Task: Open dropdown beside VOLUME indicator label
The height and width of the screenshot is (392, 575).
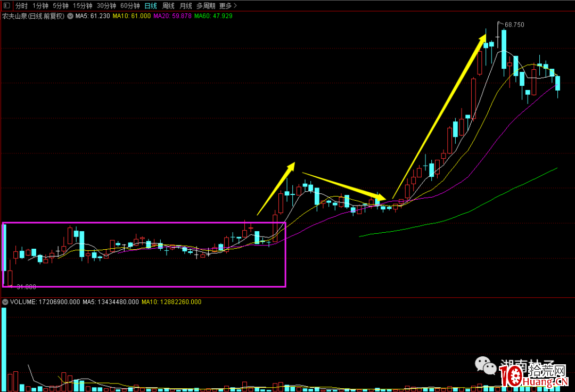Action: (5, 302)
